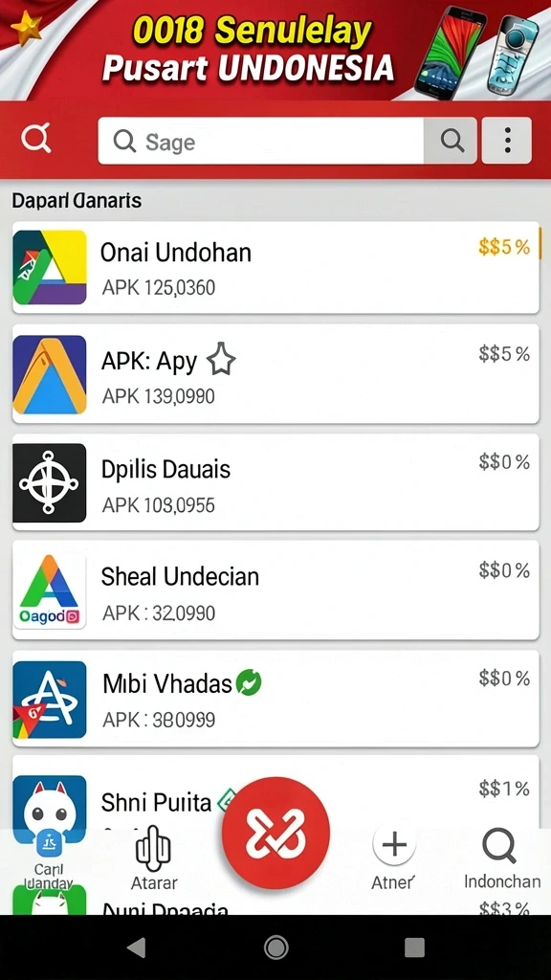Open the three-dot overflow menu

(x=507, y=141)
